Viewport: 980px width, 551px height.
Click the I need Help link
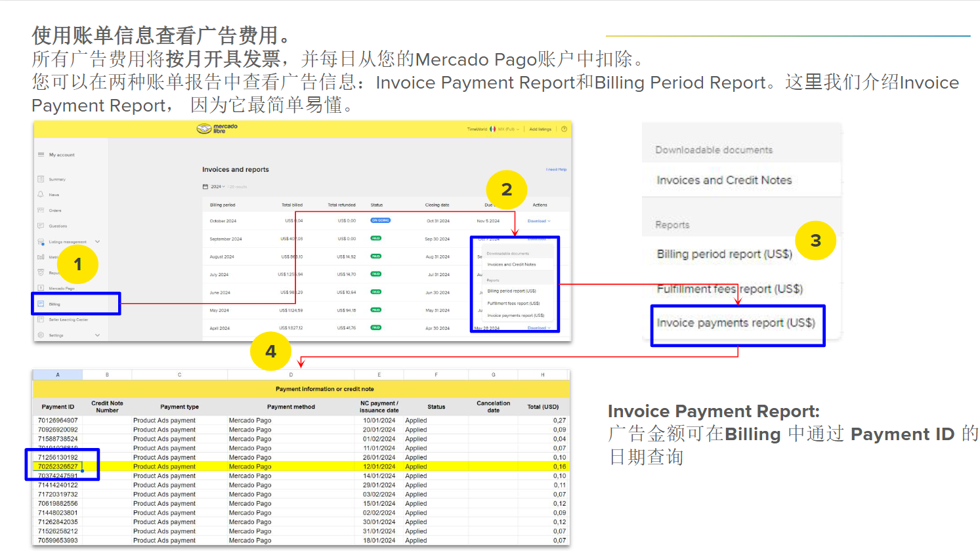point(556,169)
